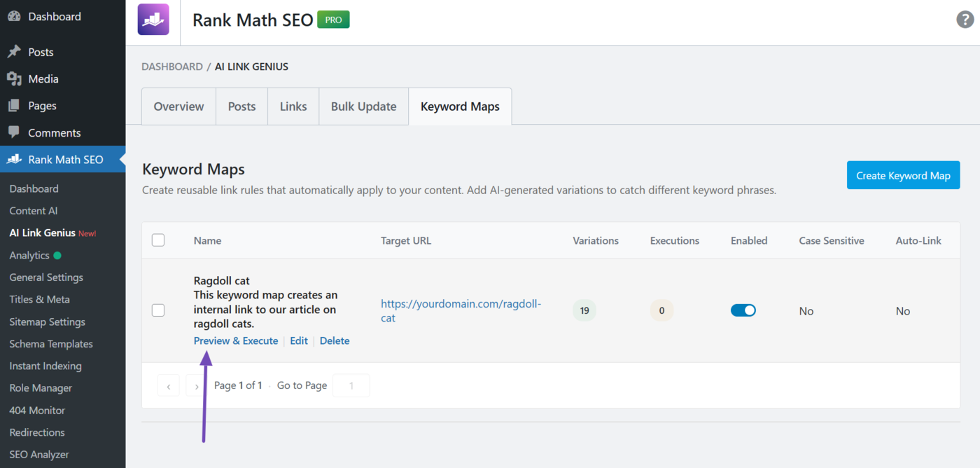Image resolution: width=980 pixels, height=468 pixels.
Task: Select the Keyword Maps tab
Action: (x=460, y=106)
